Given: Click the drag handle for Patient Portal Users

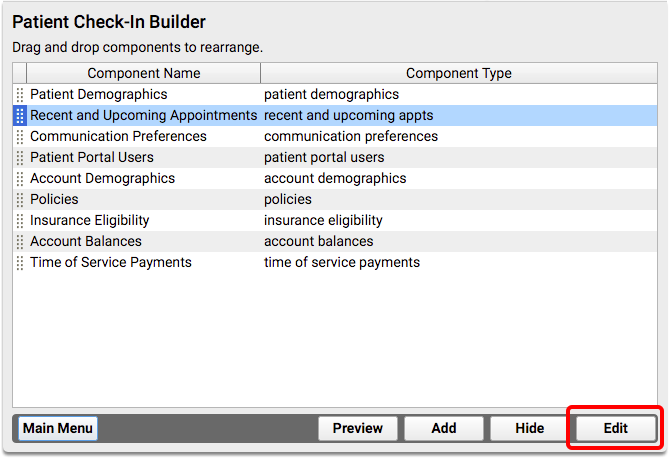Looking at the screenshot, I should pos(20,157).
